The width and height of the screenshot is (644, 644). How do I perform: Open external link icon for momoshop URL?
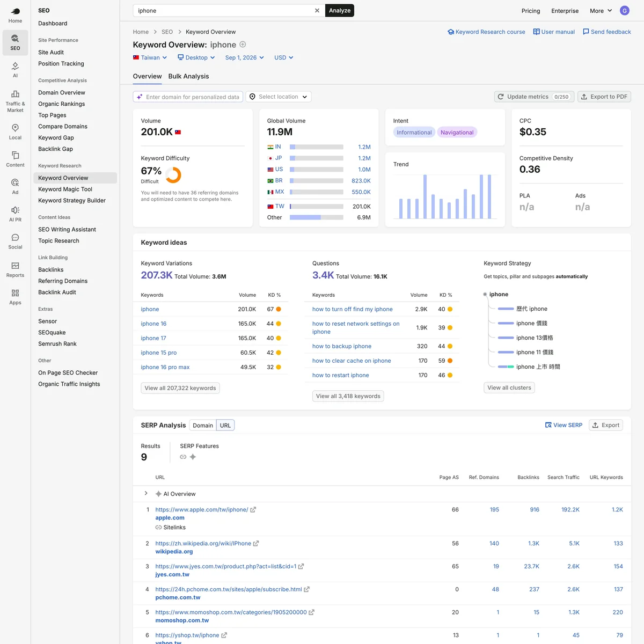point(311,612)
